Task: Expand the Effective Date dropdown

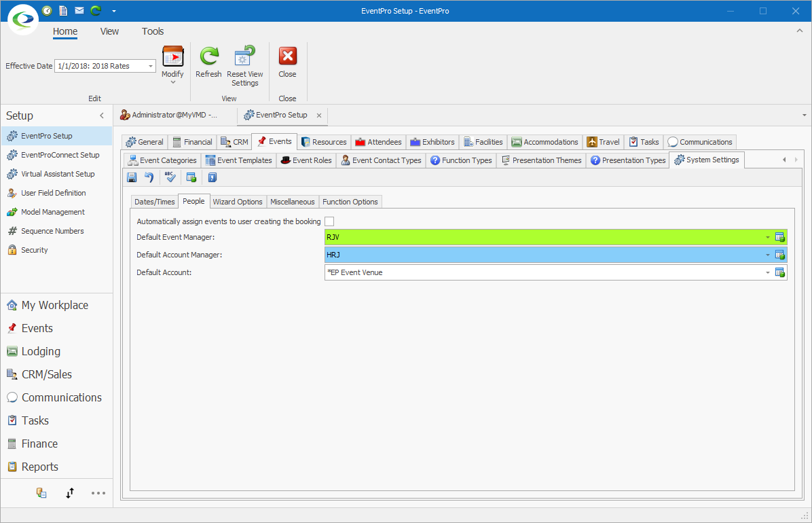Action: coord(151,67)
